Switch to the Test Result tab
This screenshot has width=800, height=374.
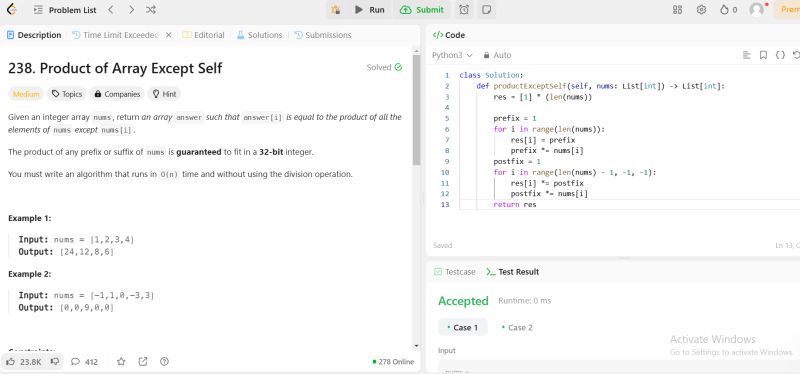click(513, 272)
